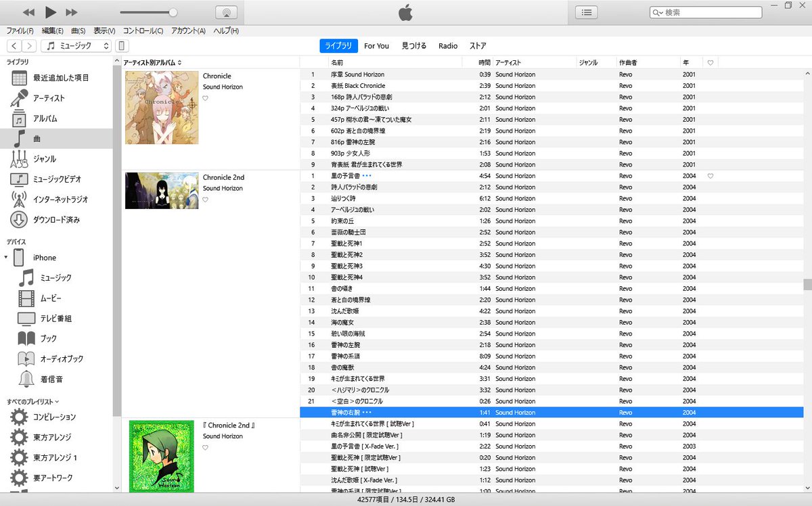Open the 編集(E) menu

point(53,31)
